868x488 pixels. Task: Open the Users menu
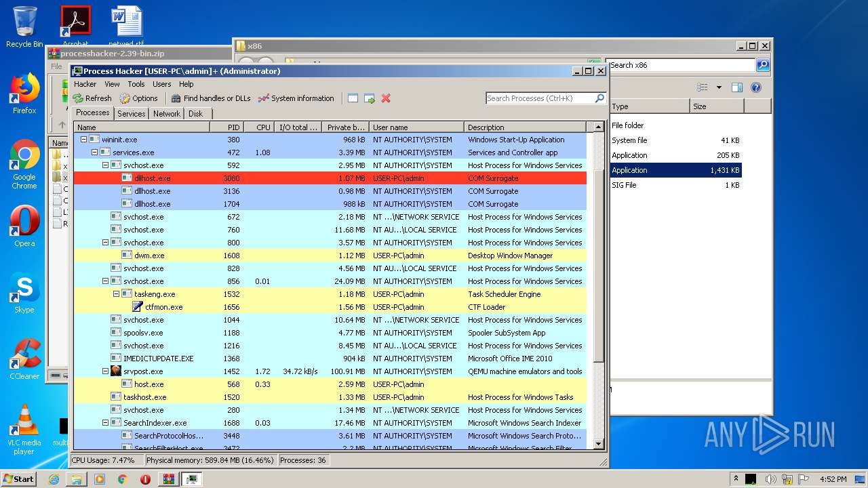(x=161, y=84)
